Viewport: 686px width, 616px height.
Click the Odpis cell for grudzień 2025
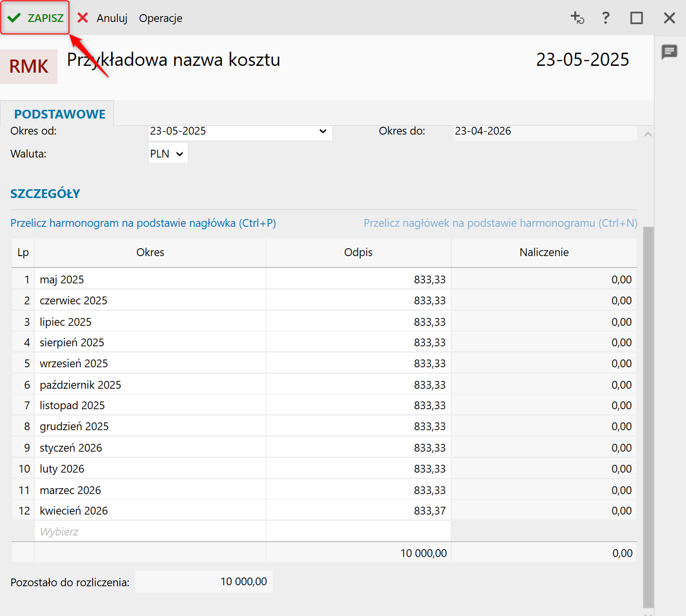[x=358, y=426]
